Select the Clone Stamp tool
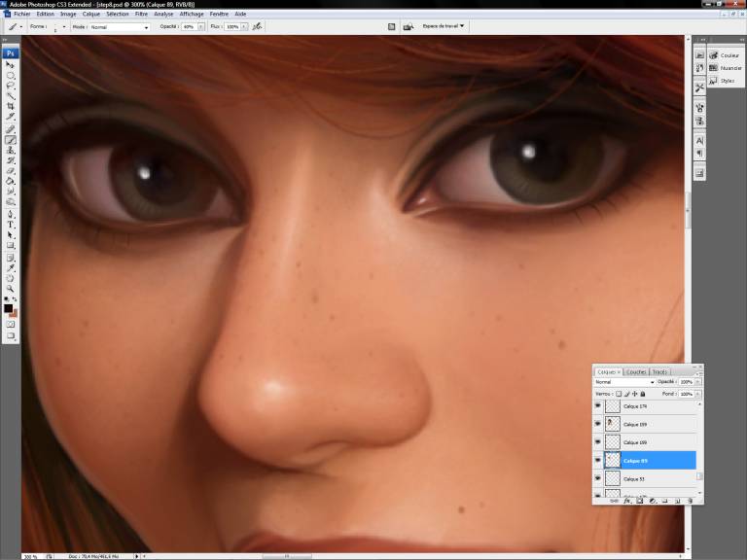 11,150
